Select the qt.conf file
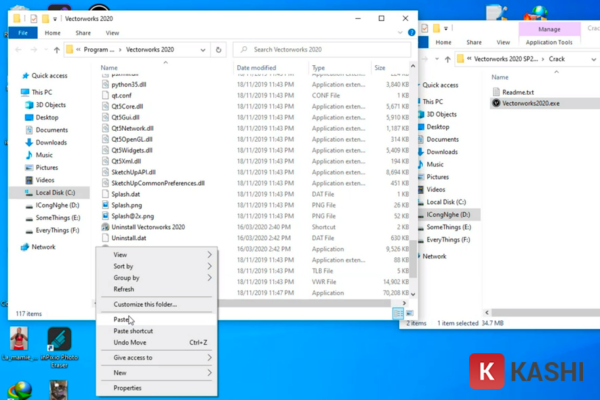Screen dimensions: 600x400 pos(121,95)
